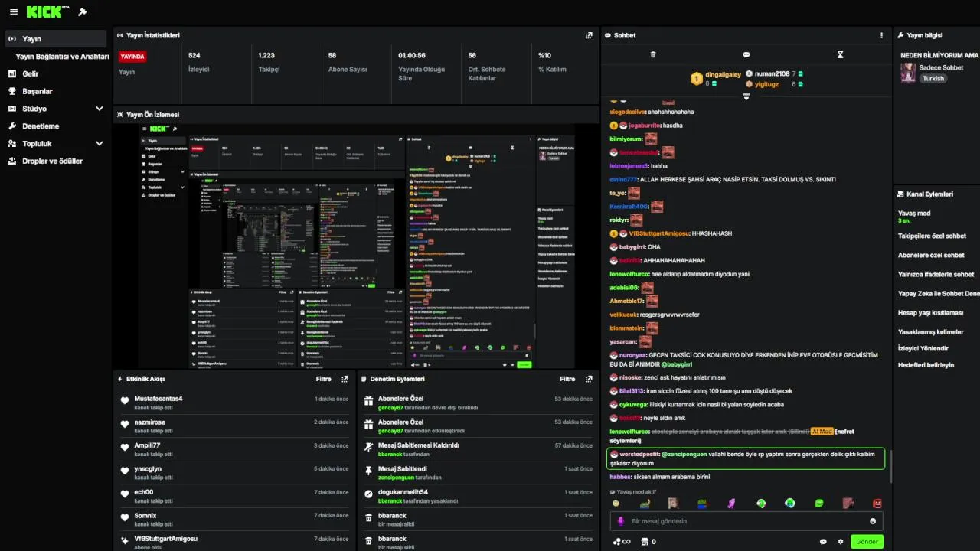The height and width of the screenshot is (551, 980).
Task: Click the purple microphone icon in message box
Action: pos(621,521)
